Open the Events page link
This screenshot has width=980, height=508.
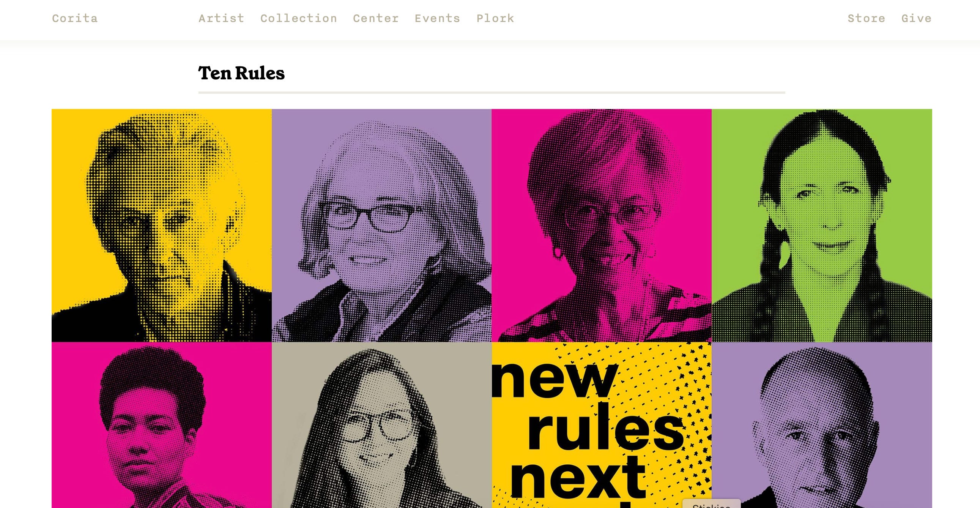438,18
